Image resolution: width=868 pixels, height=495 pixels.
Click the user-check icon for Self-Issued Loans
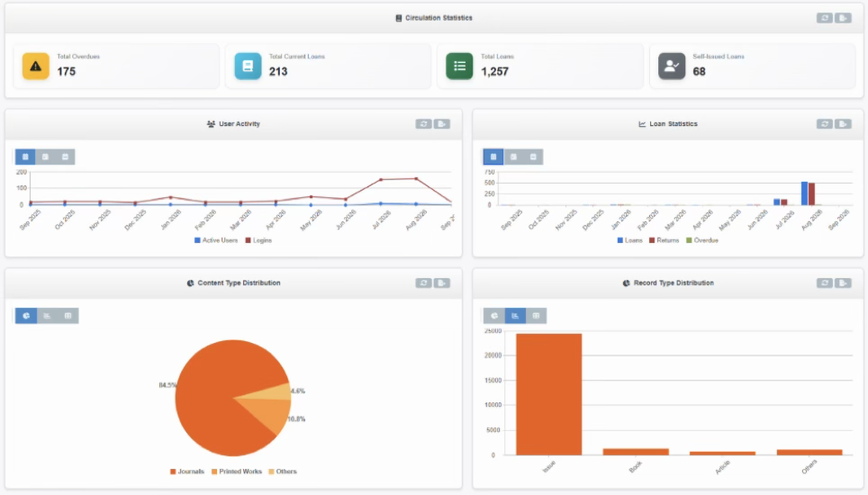pyautogui.click(x=672, y=67)
